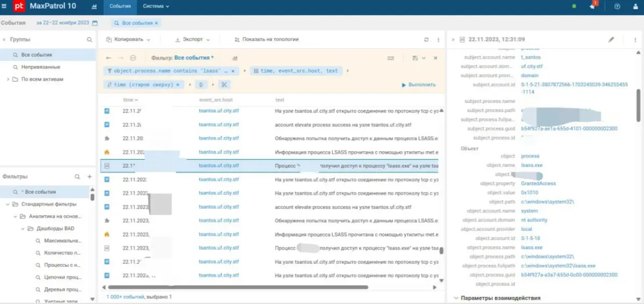Click the 'nt authority' domain value
This screenshot has width=644, height=304.
point(534,220)
